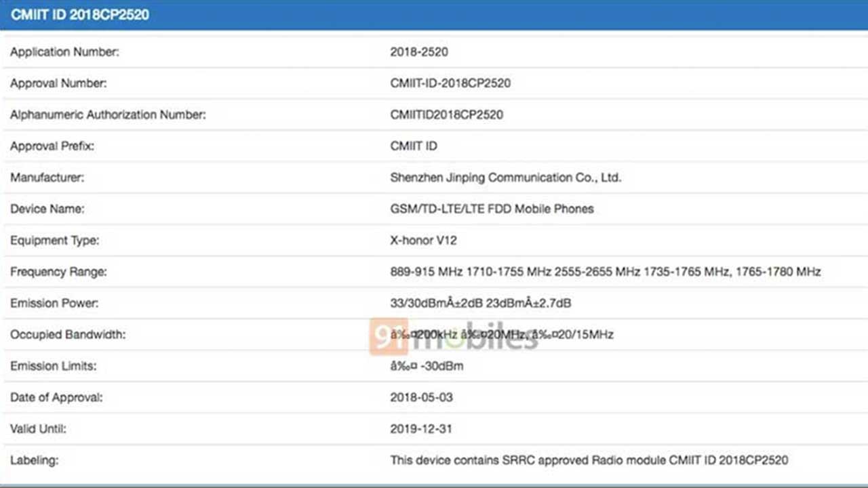Click the Emission Limits label
Viewport: 868px width, 488px height.
tap(54, 366)
